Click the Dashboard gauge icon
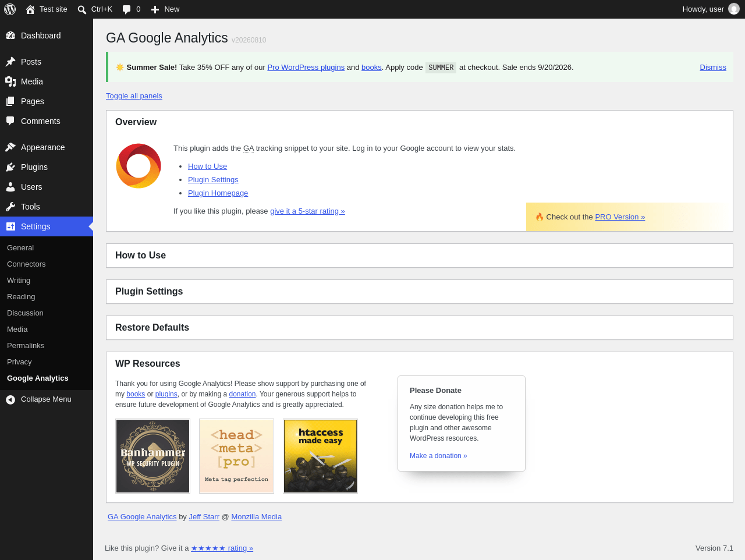Screen dimensions: 745x560 coord(10,36)
